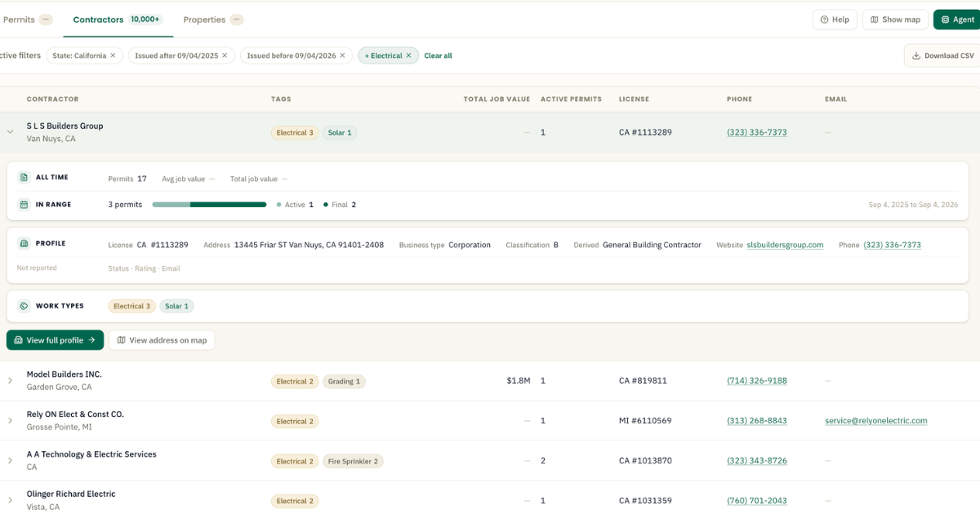Click Solar 1 tag in S L S Builders row
980x514 pixels.
point(339,133)
